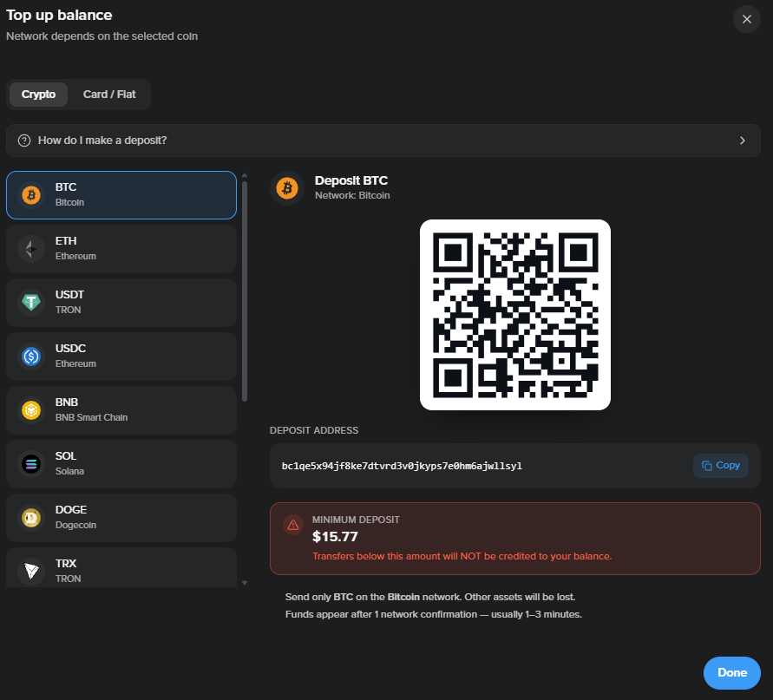Screen dimensions: 773x700
Task: Copy the deposit address
Action: tap(721, 466)
